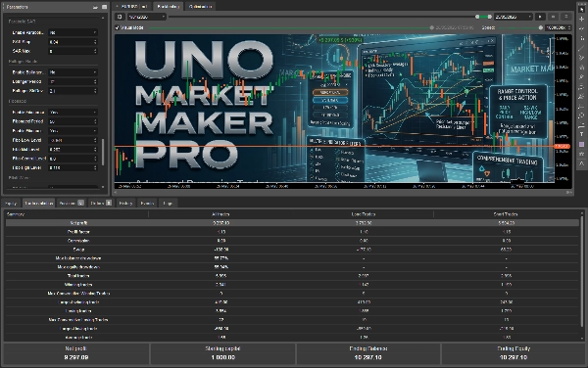Open the Enable Parabolic dropdown

coord(73,32)
